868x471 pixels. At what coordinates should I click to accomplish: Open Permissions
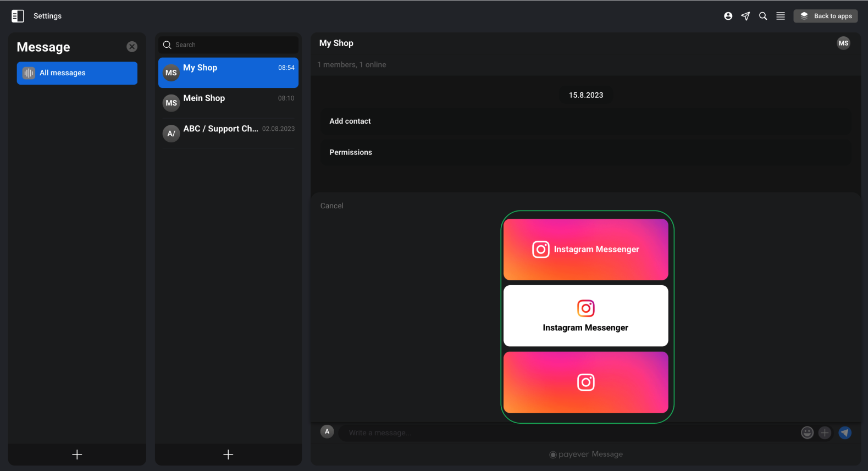point(586,153)
